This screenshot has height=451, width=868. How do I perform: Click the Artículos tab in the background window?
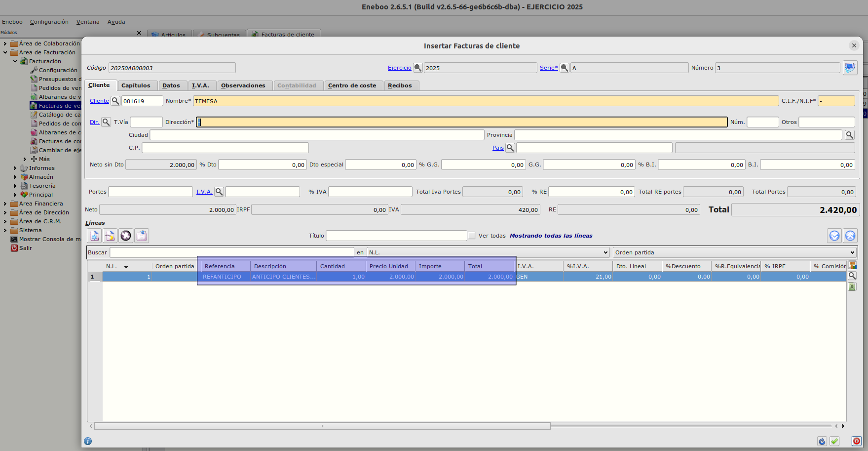click(x=169, y=34)
